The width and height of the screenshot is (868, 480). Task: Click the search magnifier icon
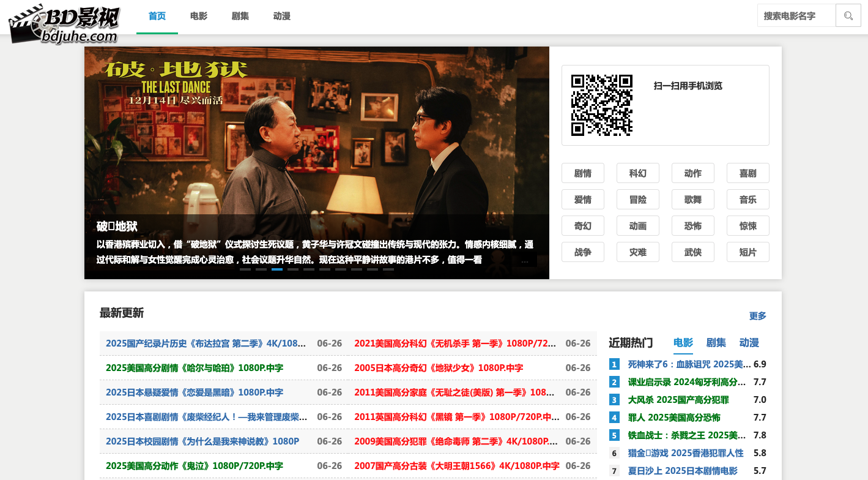[x=848, y=16]
